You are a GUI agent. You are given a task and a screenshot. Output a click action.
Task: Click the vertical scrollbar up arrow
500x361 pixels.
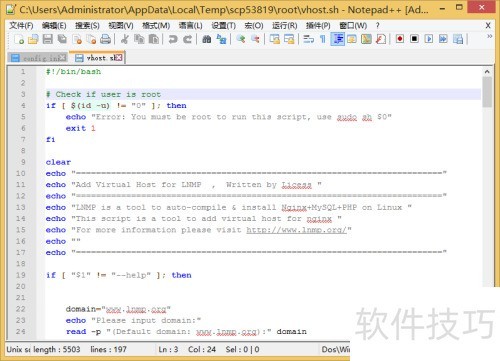(487, 71)
